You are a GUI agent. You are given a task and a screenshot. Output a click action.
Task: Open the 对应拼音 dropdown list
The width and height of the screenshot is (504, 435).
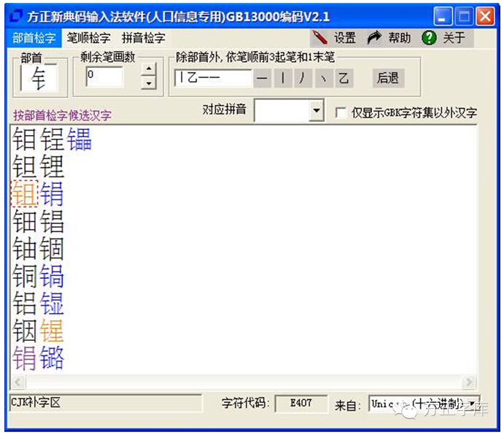click(x=316, y=112)
